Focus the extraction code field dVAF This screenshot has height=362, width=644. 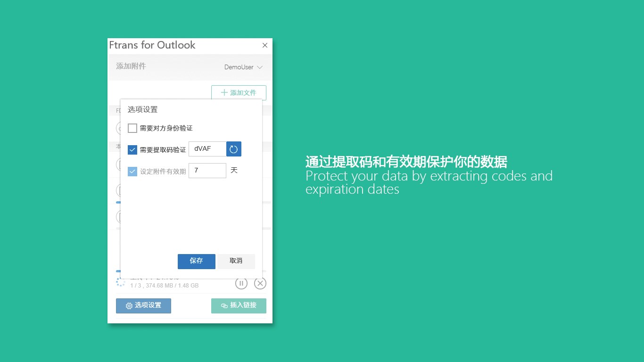point(207,149)
